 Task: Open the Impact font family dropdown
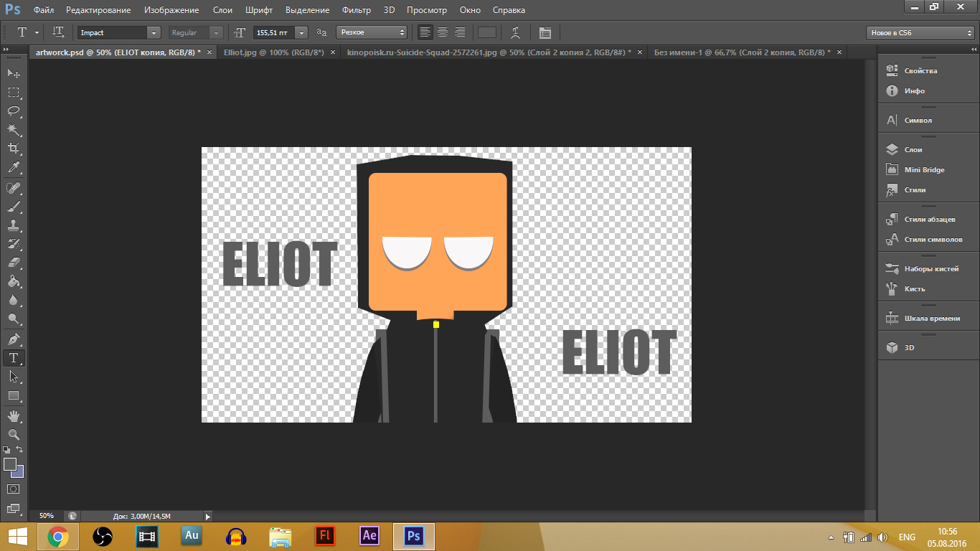coord(154,33)
